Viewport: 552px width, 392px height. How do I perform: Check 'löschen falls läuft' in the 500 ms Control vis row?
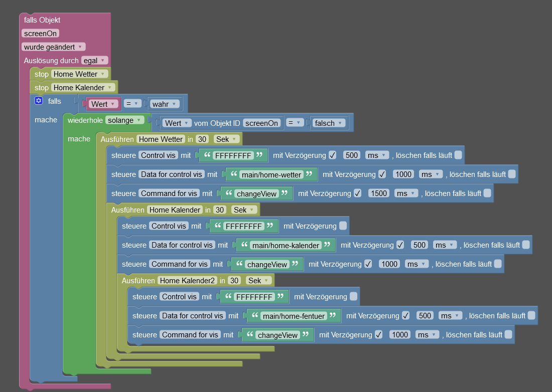(x=458, y=155)
